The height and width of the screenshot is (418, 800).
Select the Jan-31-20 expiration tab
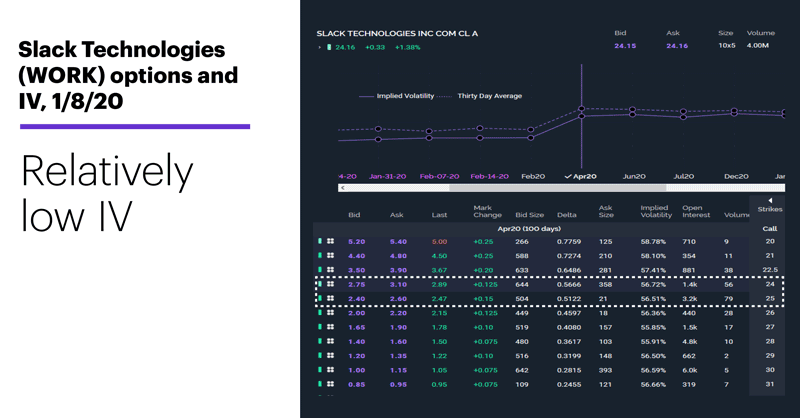click(x=387, y=176)
